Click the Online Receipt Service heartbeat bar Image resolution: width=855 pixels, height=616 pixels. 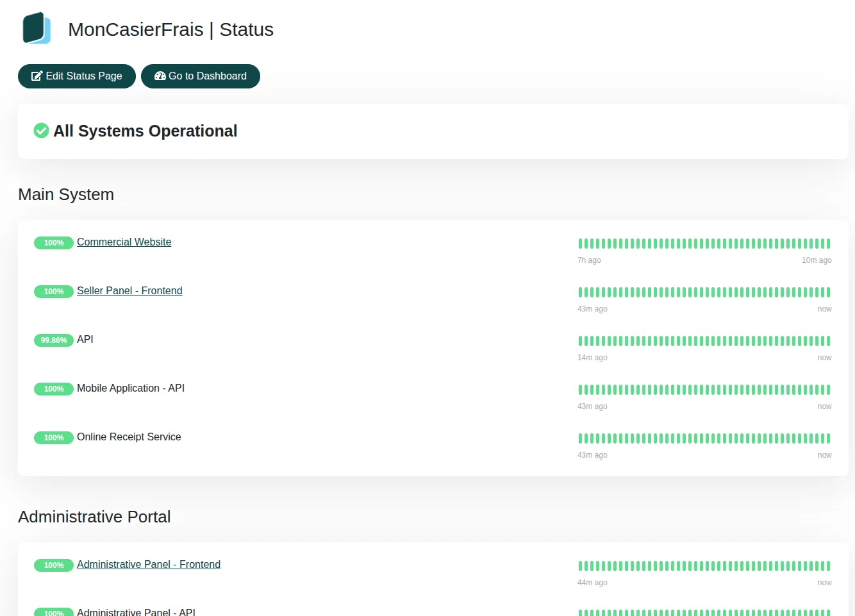[704, 438]
